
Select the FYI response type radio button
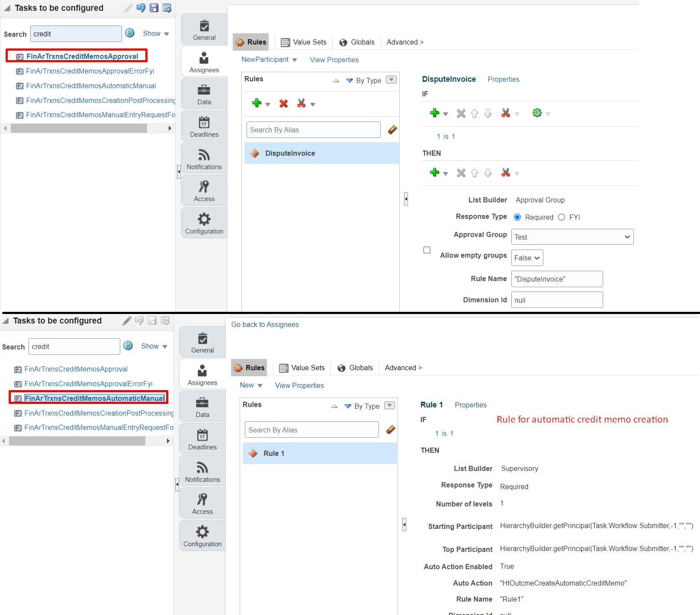[562, 217]
